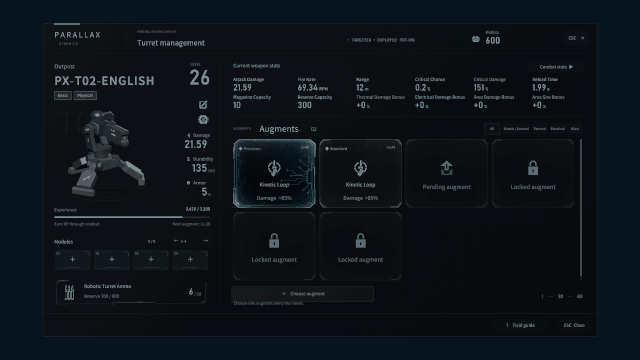Click the Choose augment button
Image resolution: width=640 pixels, height=360 pixels.
pos(302,294)
